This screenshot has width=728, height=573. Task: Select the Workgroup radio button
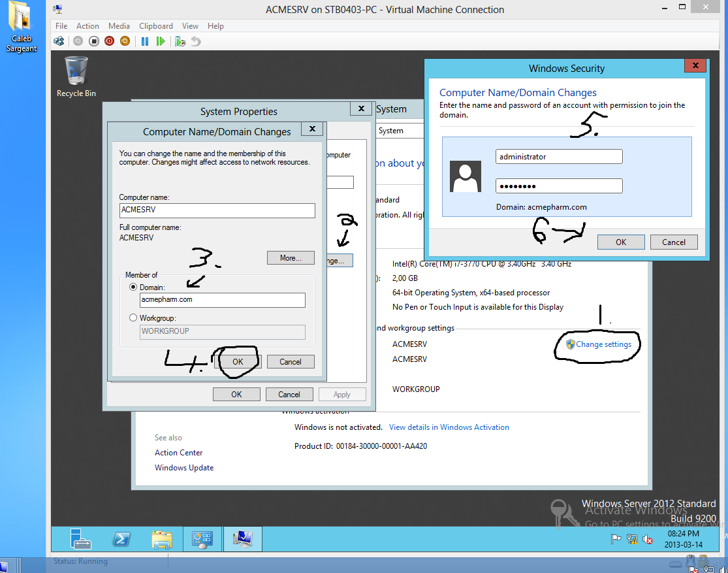pyautogui.click(x=133, y=318)
